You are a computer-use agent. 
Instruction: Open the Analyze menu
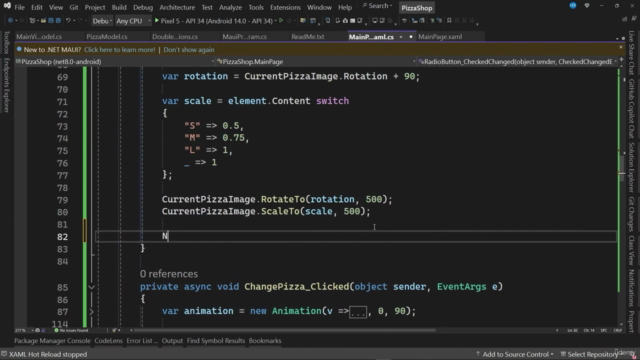click(230, 7)
